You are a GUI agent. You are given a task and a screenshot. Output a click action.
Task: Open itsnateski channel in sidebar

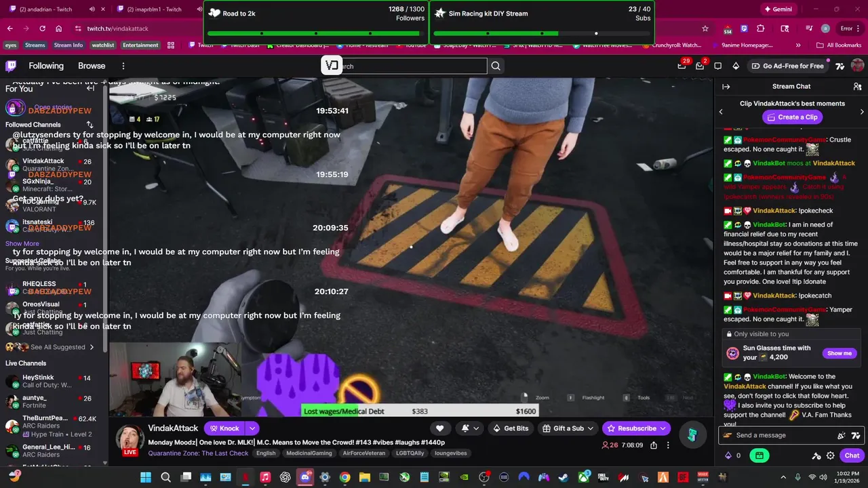(x=51, y=226)
